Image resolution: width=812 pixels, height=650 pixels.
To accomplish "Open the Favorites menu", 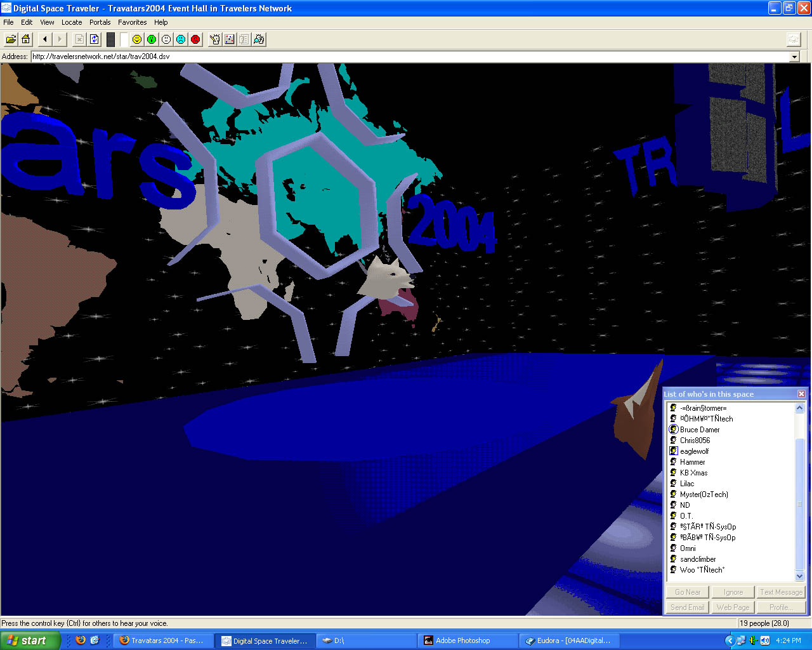I will coord(133,22).
